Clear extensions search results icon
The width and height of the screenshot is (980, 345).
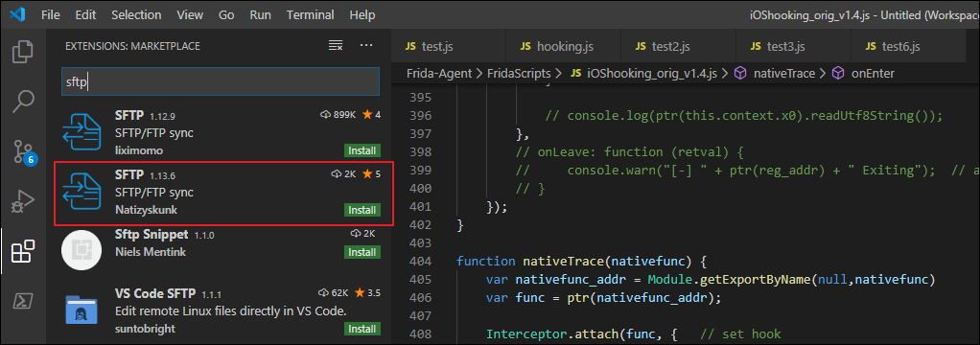[336, 46]
